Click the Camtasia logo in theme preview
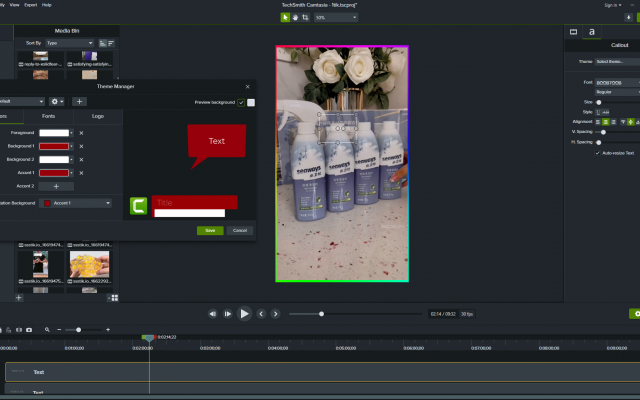The image size is (640, 400). pyautogui.click(x=138, y=206)
